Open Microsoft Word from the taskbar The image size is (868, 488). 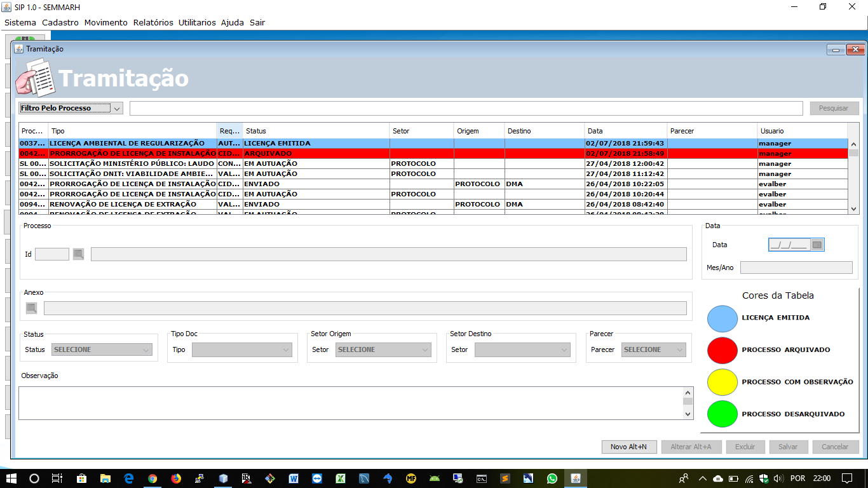294,478
